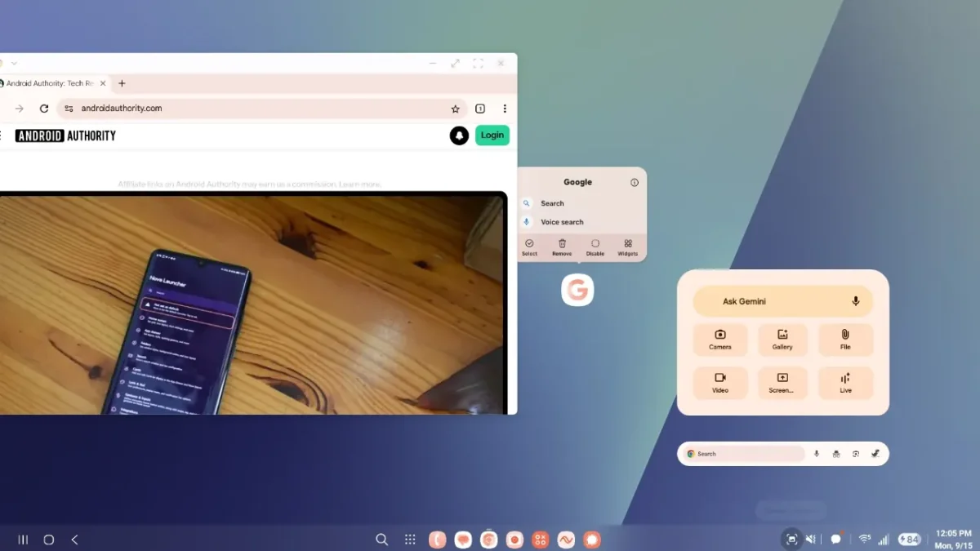Click the Login button on Android Authority

pos(492,135)
